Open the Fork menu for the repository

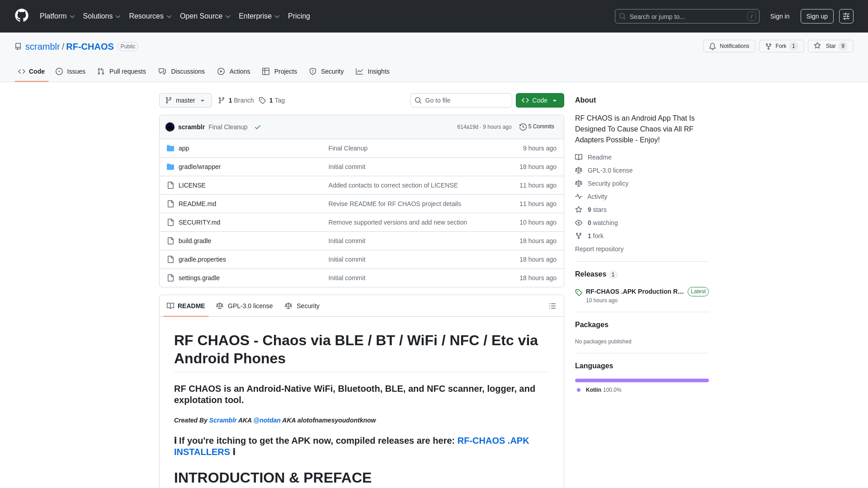(x=781, y=46)
